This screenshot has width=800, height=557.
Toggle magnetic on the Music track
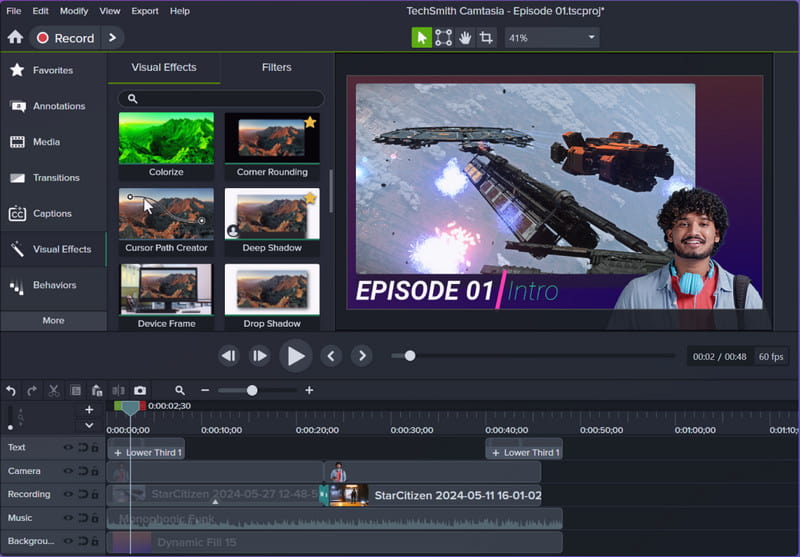pyautogui.click(x=83, y=518)
